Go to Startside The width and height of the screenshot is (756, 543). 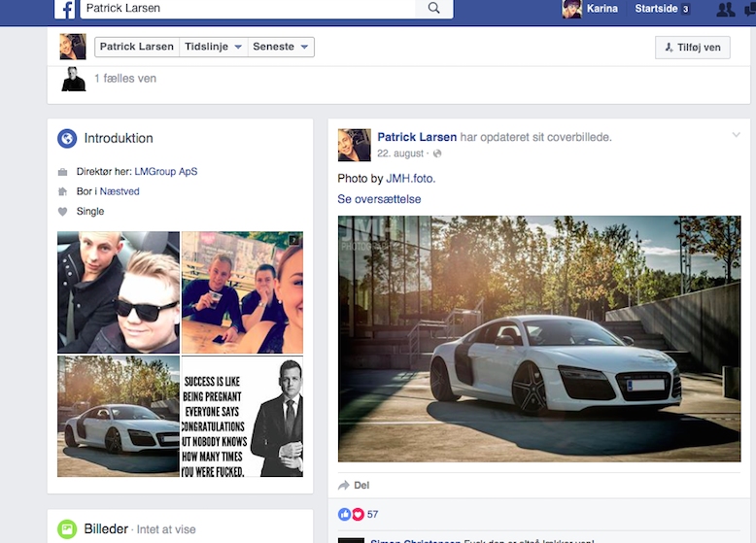pyautogui.click(x=656, y=9)
